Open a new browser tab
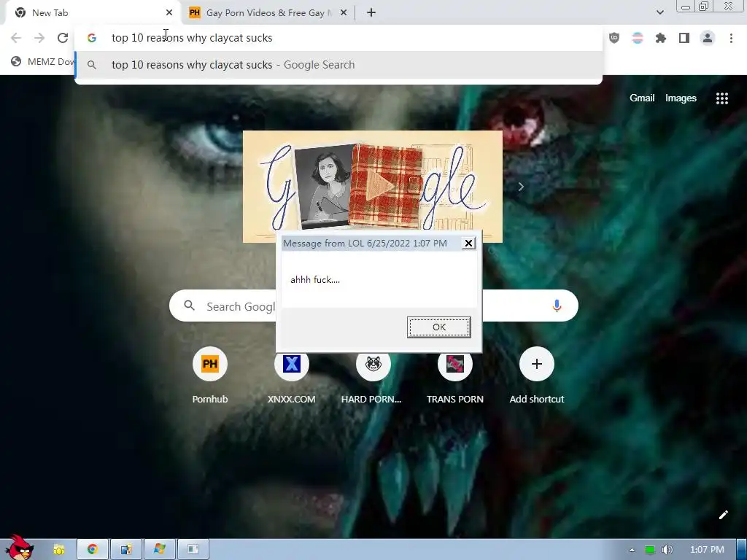 (371, 13)
